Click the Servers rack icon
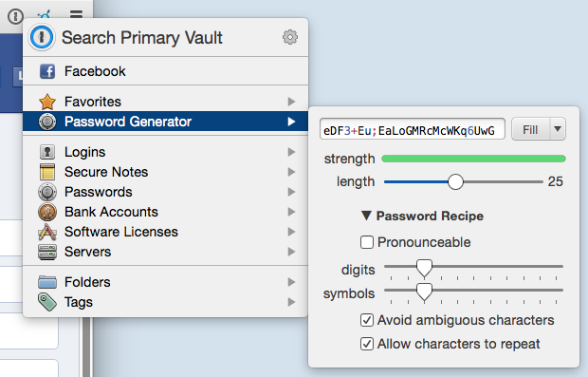Viewport: 588px width, 377px height. click(47, 252)
